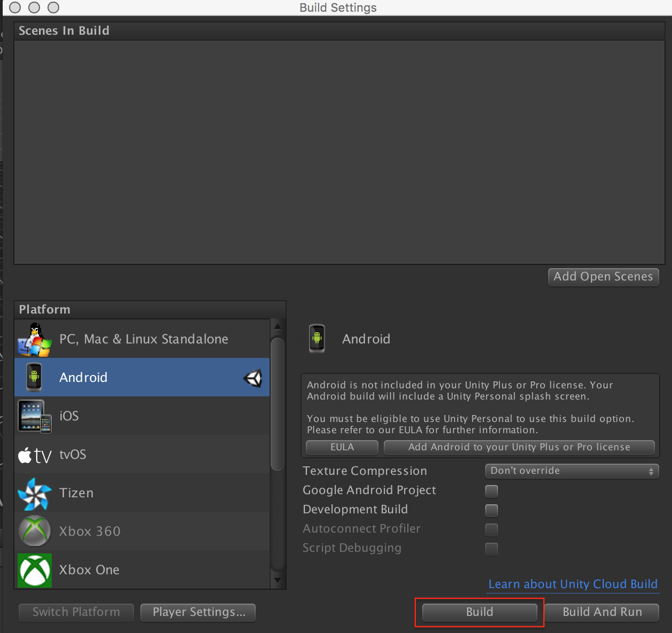Close the Build Settings window
This screenshot has height=633, width=672.
15,7
